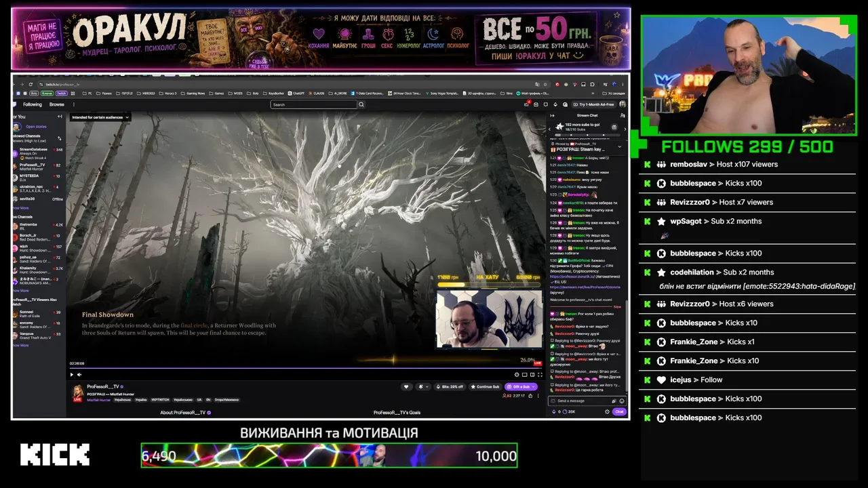Screen dimensions: 868x488
Task: Send message with the Chat button
Action: [619, 411]
